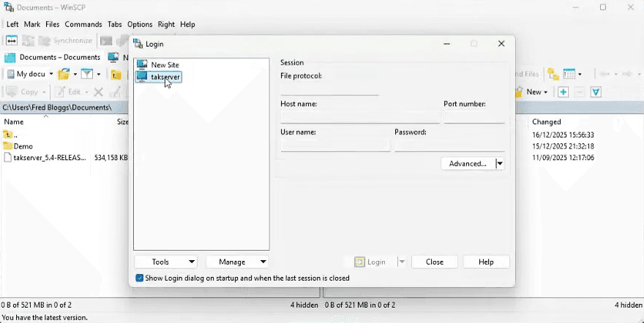Open the Commands menu

coord(83,24)
